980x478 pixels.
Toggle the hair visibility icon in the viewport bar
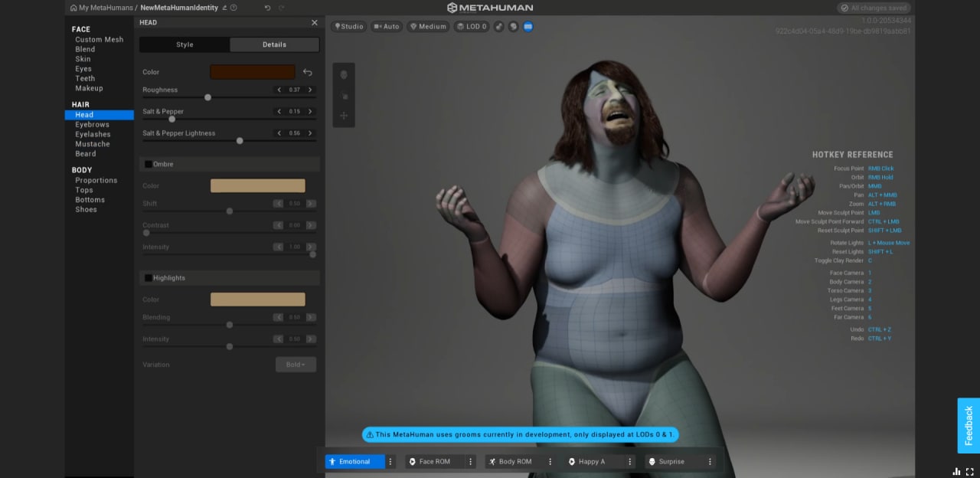point(513,26)
